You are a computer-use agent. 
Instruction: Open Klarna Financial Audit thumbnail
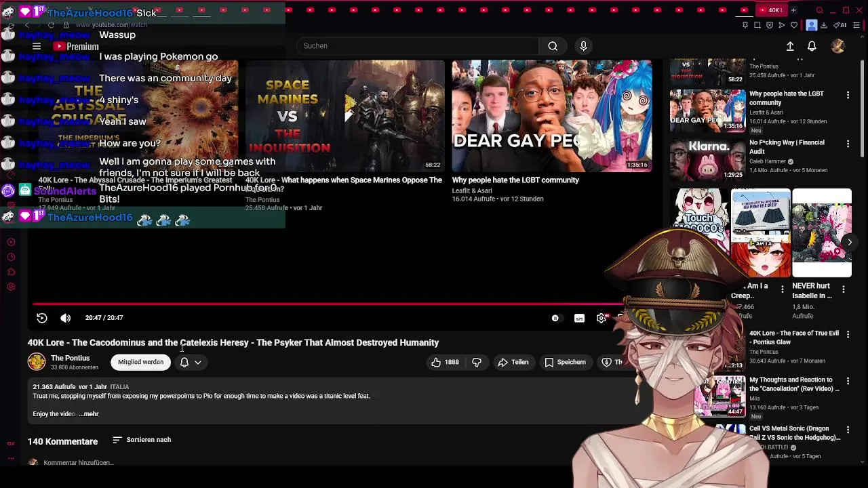(707, 159)
